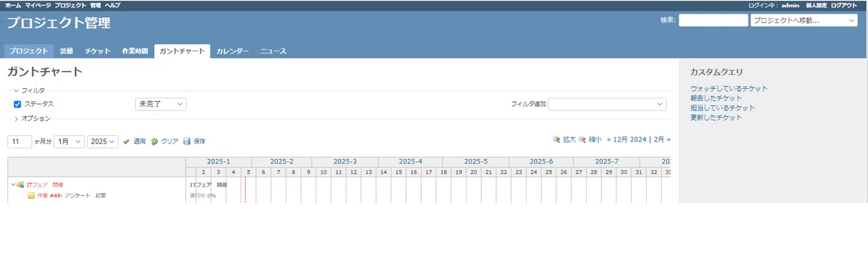Click the green checkmark Apply (適用) icon
Screen dimensions: 868x274
[127, 142]
